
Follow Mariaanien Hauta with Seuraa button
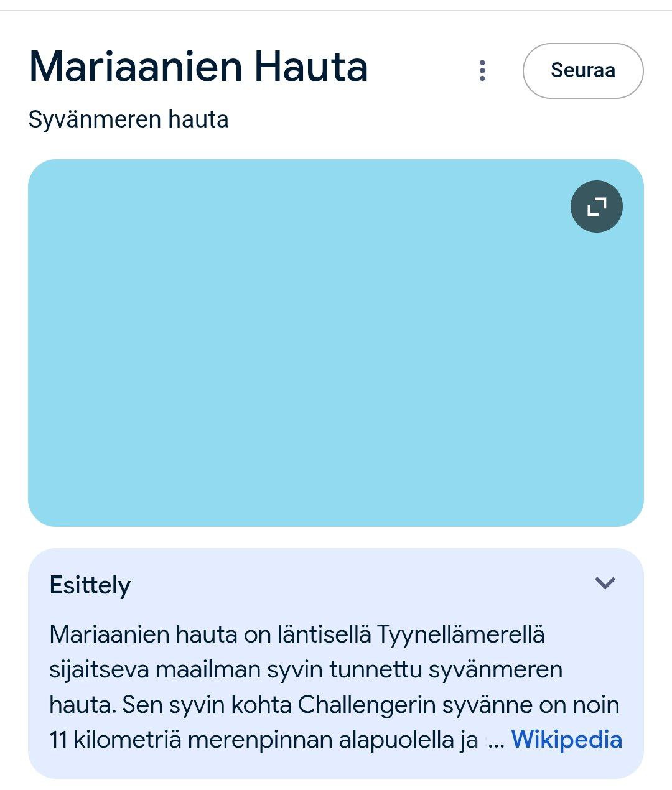click(582, 70)
